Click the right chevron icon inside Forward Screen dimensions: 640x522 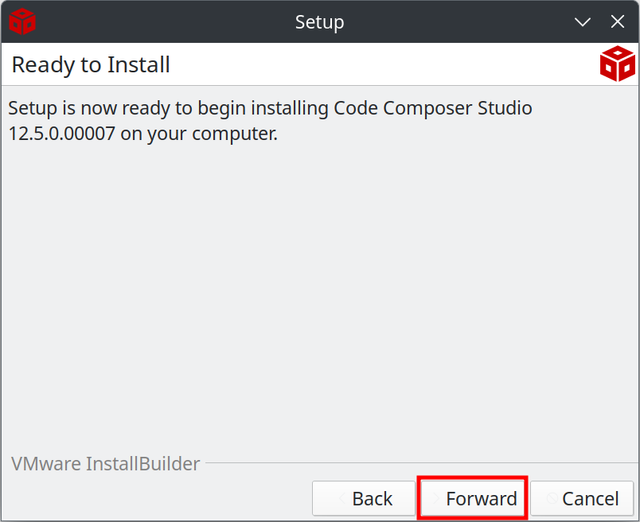click(x=436, y=498)
